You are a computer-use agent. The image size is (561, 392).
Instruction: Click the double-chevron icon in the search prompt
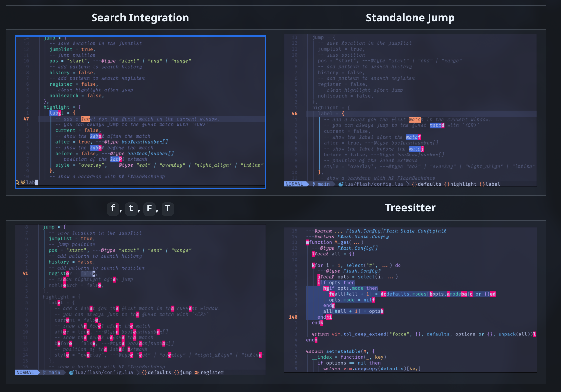coord(23,182)
